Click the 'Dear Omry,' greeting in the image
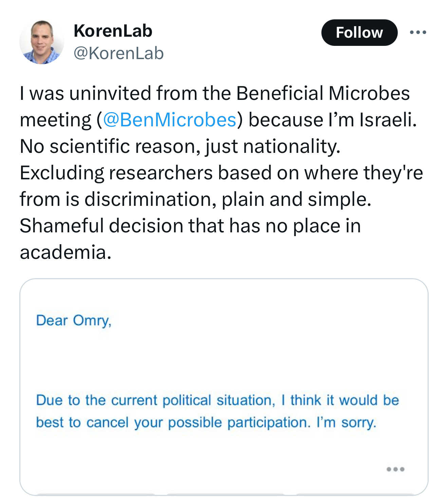Viewport: 448px width, 500px height. pos(74,320)
